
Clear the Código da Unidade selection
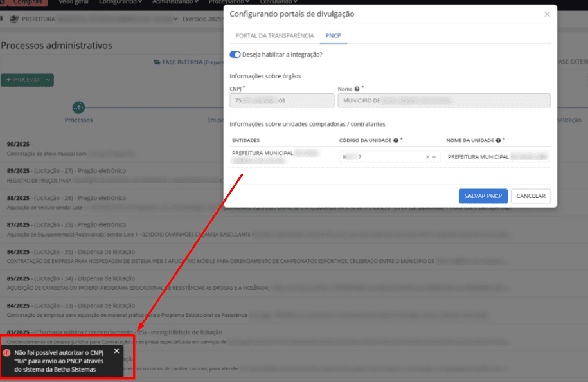click(427, 157)
